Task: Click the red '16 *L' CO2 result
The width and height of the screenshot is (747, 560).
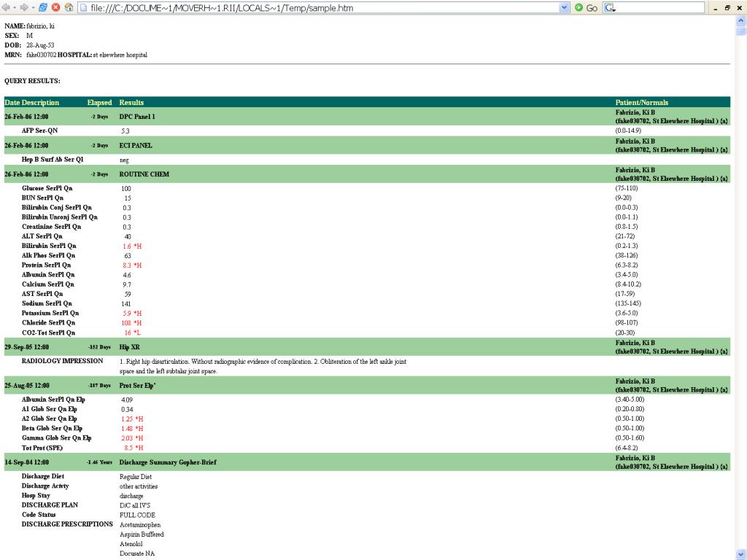Action: [133, 332]
